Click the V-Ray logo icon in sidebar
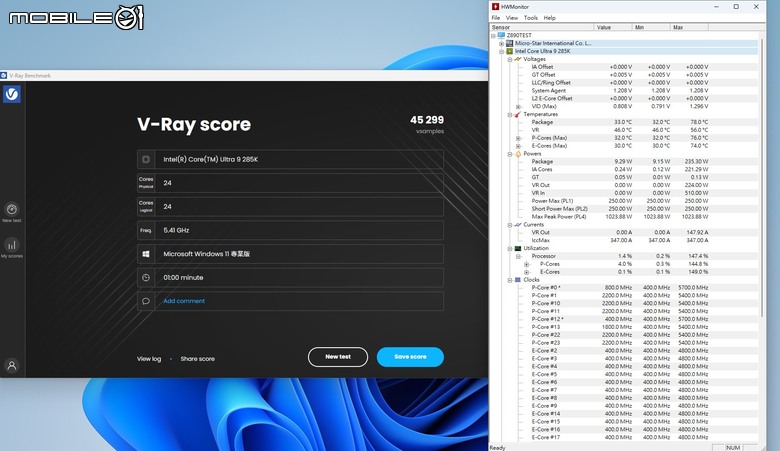This screenshot has width=780, height=451. pyautogui.click(x=12, y=94)
